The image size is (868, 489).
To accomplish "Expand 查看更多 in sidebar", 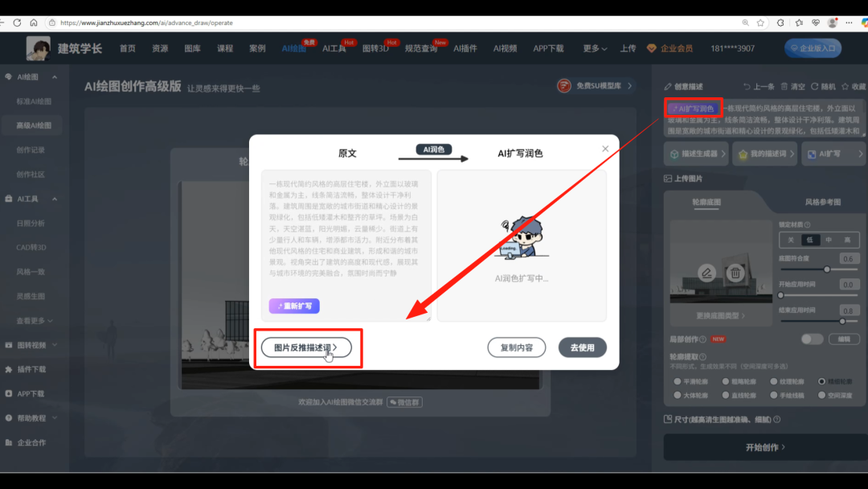I will [35, 321].
